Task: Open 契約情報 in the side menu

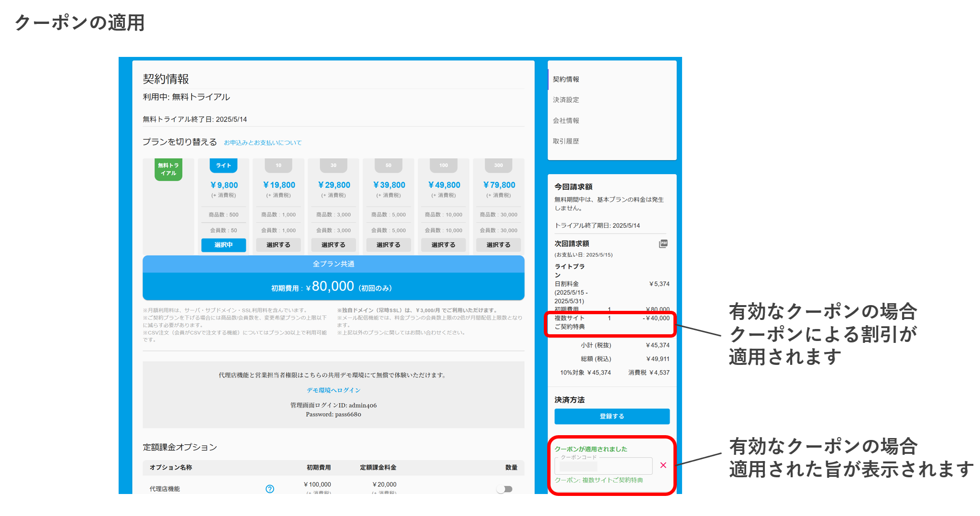Action: tap(566, 79)
